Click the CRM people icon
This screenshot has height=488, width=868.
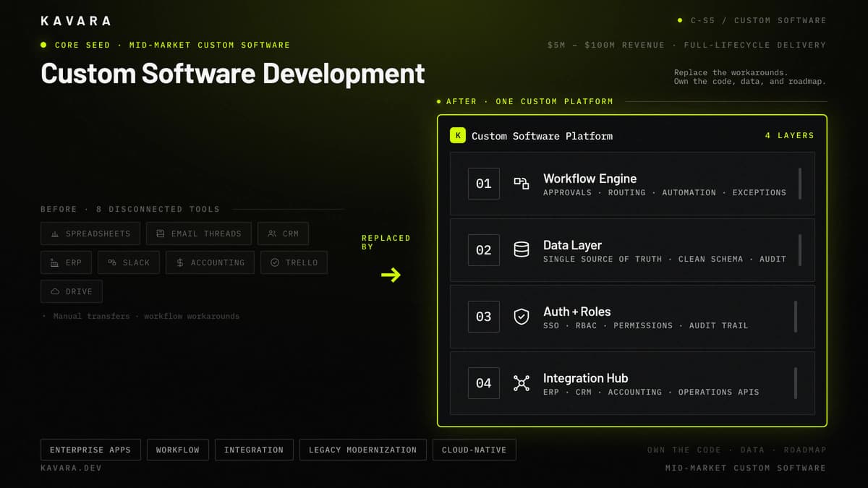coord(272,234)
